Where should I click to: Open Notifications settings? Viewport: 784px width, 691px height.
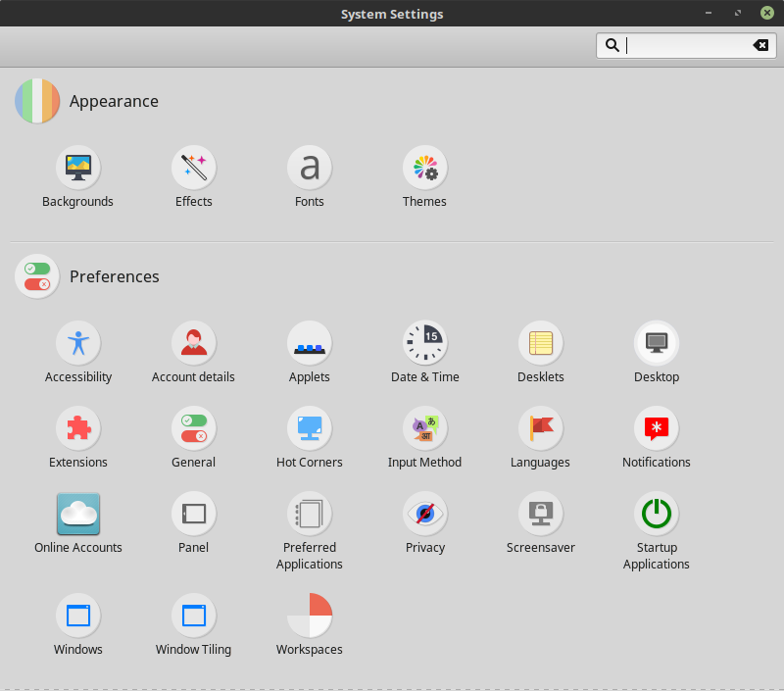tap(657, 429)
